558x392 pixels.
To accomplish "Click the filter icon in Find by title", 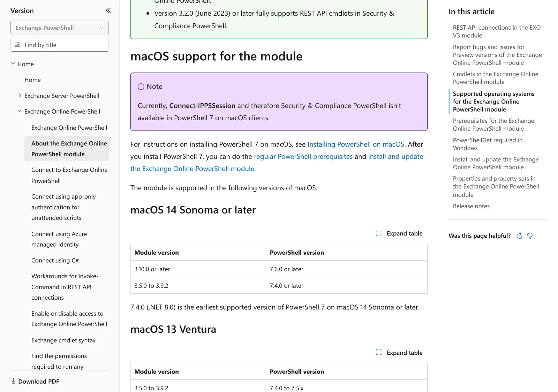I will point(18,45).
